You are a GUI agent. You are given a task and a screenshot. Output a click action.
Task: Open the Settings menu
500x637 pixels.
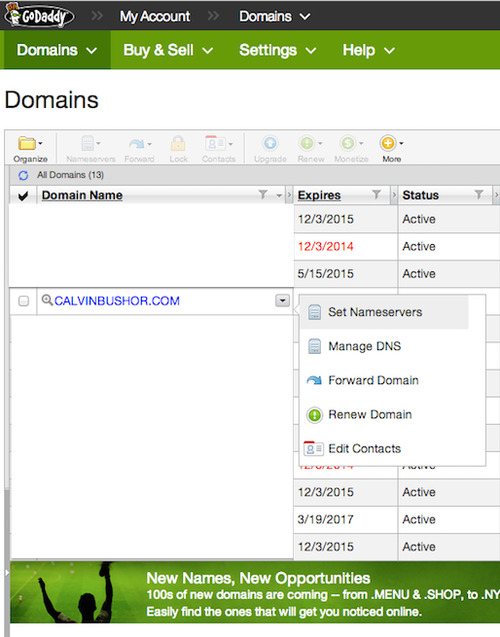point(277,50)
